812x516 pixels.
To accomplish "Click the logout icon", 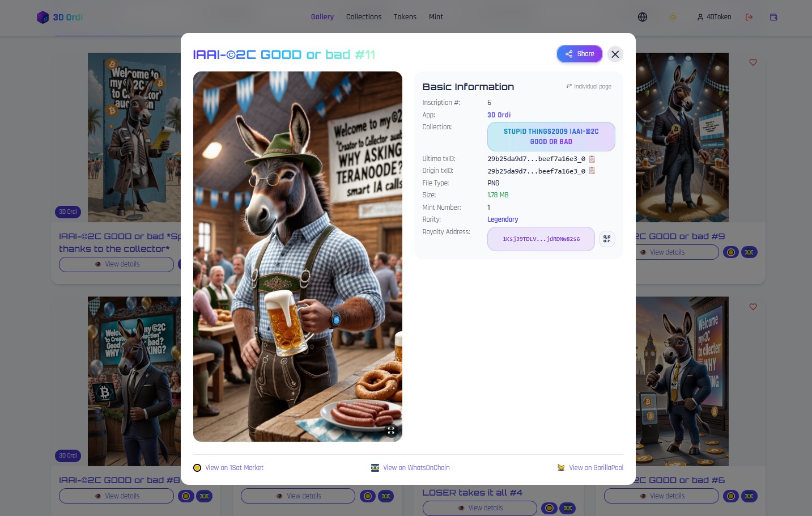I will [x=749, y=17].
